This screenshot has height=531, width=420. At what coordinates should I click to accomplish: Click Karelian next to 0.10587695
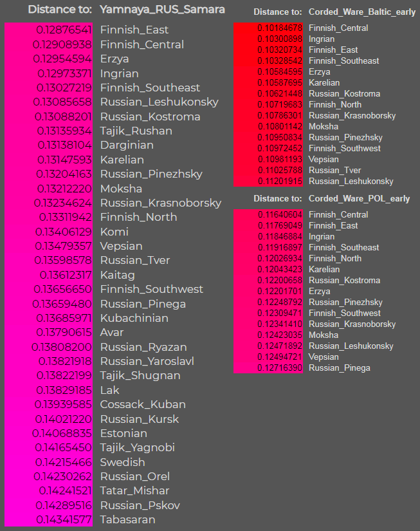(x=324, y=83)
